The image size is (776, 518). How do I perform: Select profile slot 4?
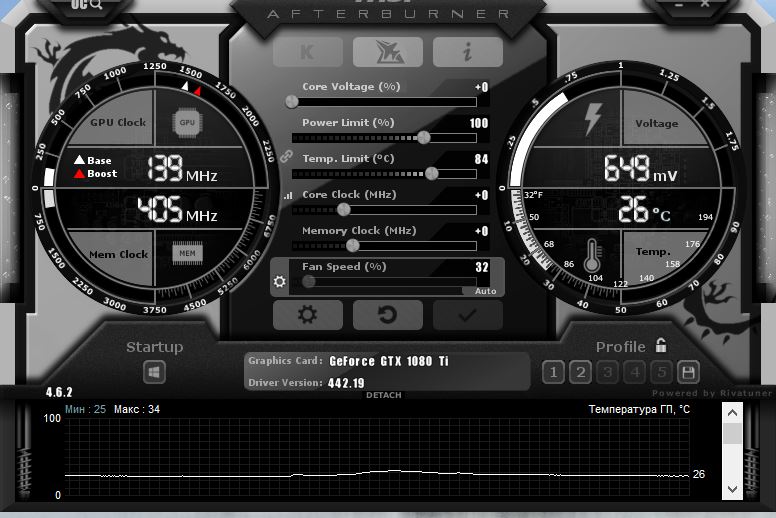[x=635, y=372]
